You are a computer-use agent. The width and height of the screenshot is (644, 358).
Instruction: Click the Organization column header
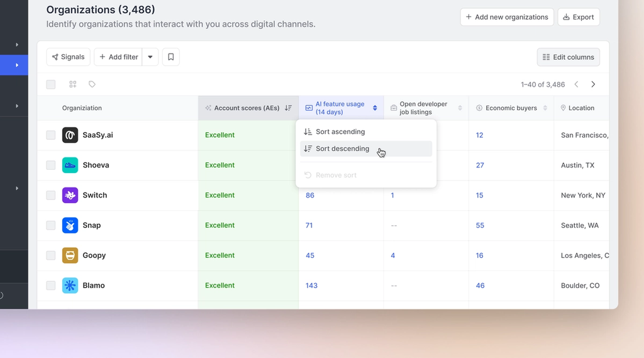point(82,108)
